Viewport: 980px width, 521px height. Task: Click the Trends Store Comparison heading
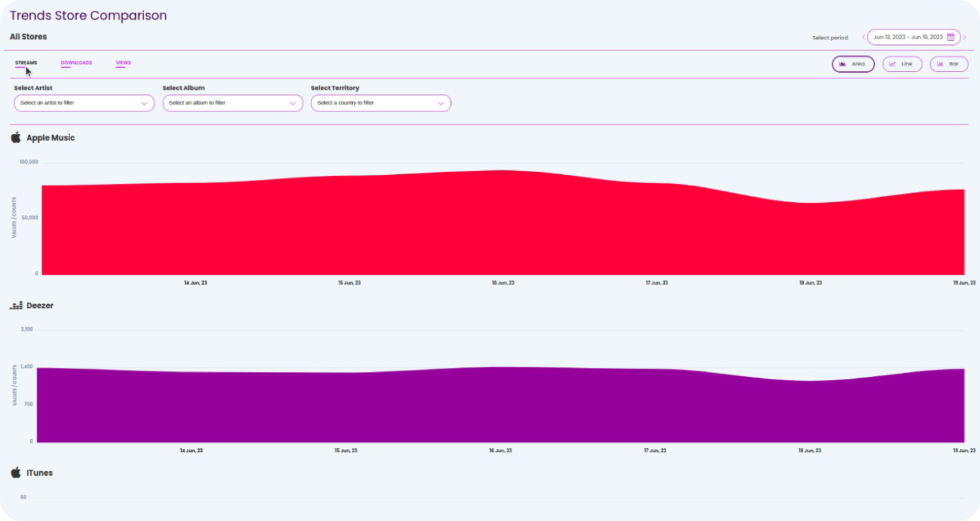pos(88,15)
